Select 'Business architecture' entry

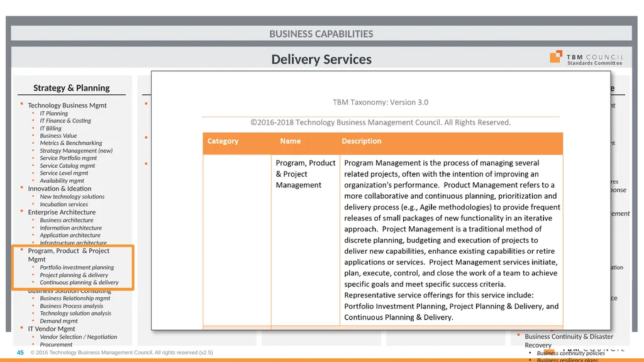point(67,220)
